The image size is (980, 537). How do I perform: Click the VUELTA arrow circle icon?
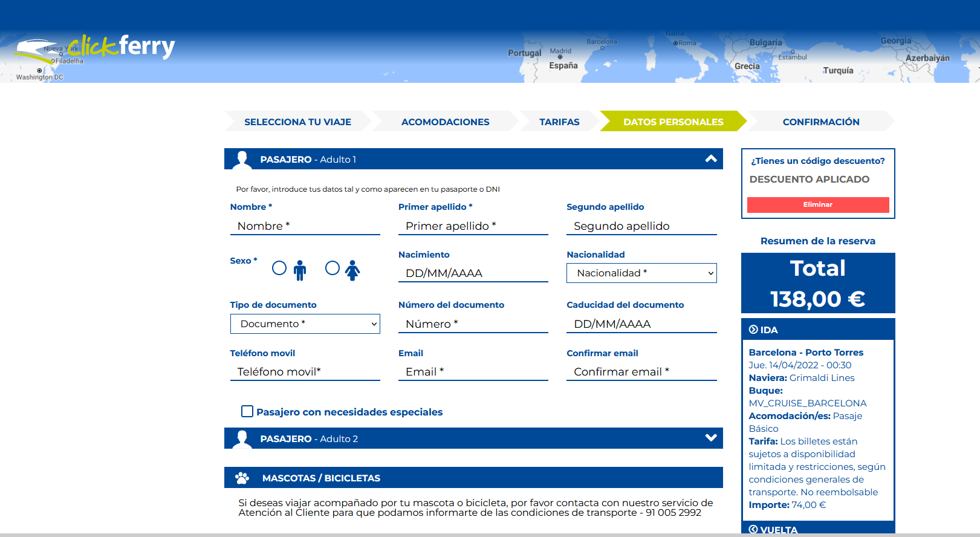[753, 529]
